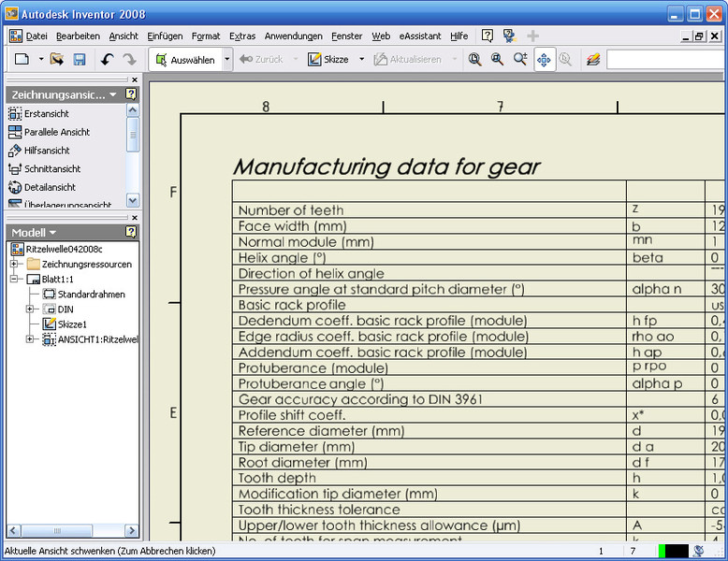Screen dimensions: 728x561
Task: Choose the Schnittansicht section view tool
Action: click(x=51, y=168)
